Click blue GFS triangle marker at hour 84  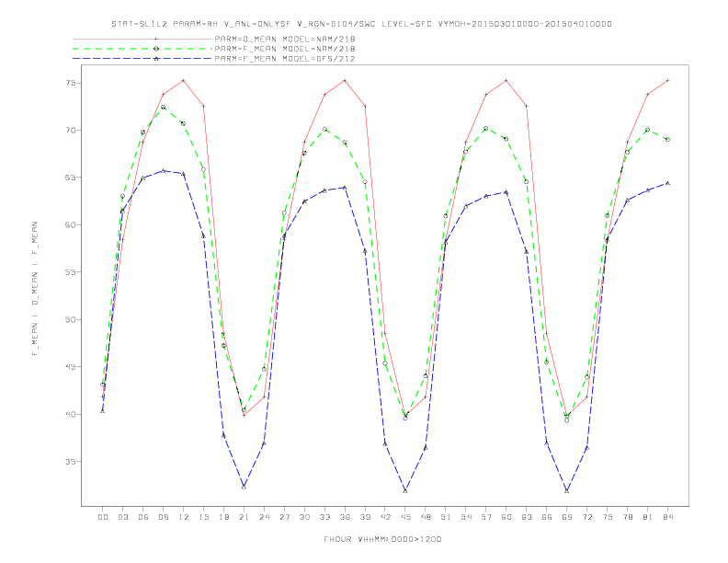667,183
